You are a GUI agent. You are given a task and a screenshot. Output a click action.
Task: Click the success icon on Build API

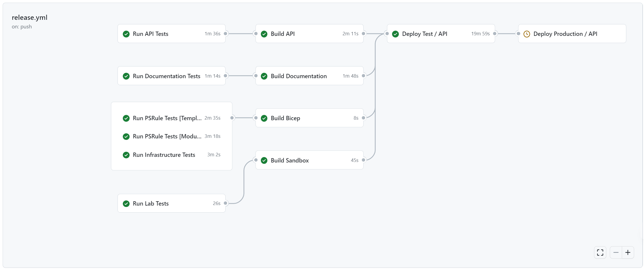click(264, 34)
